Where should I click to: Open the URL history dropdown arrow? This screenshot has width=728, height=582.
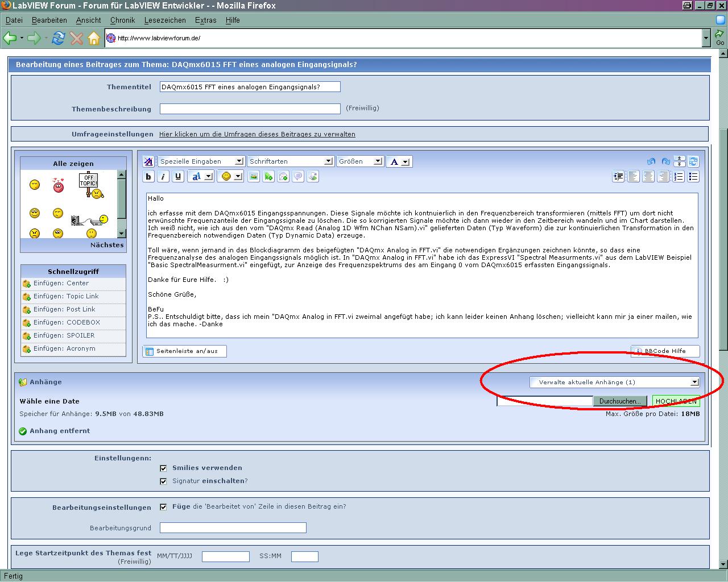coord(706,38)
